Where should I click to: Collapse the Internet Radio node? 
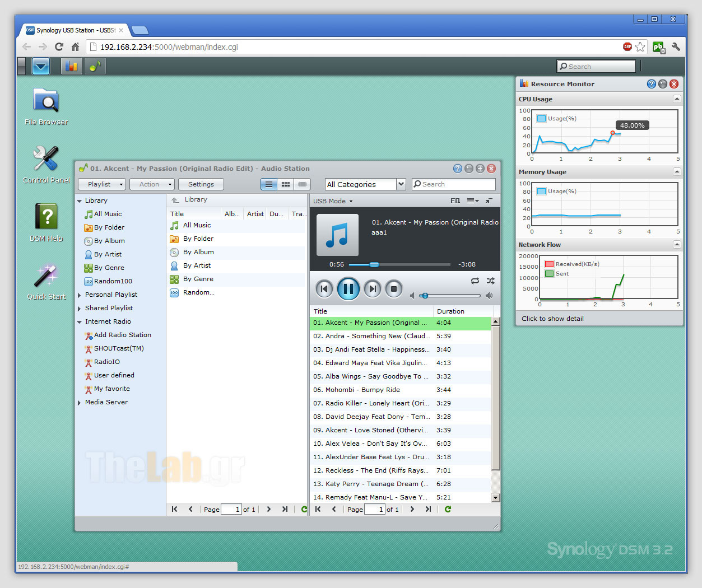(80, 322)
